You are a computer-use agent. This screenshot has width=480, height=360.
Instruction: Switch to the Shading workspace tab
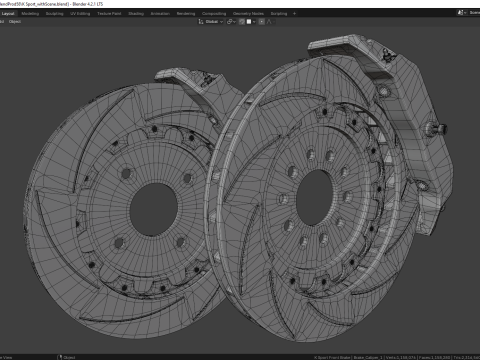tap(136, 14)
